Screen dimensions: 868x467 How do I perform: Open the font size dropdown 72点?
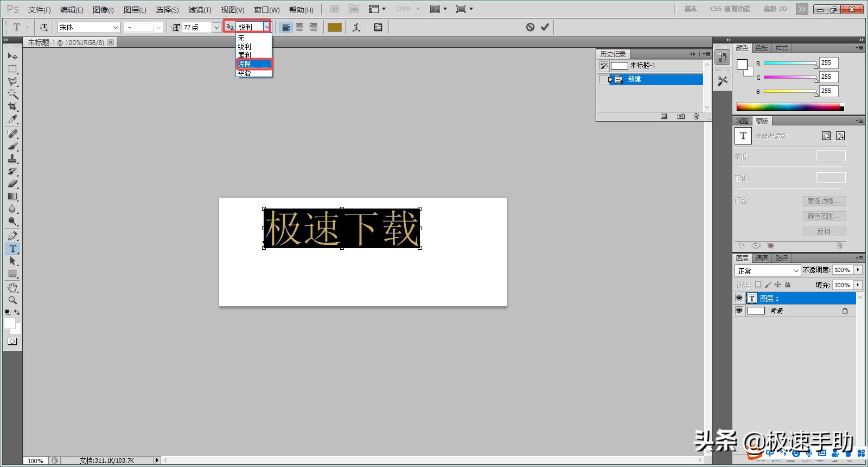coord(216,27)
